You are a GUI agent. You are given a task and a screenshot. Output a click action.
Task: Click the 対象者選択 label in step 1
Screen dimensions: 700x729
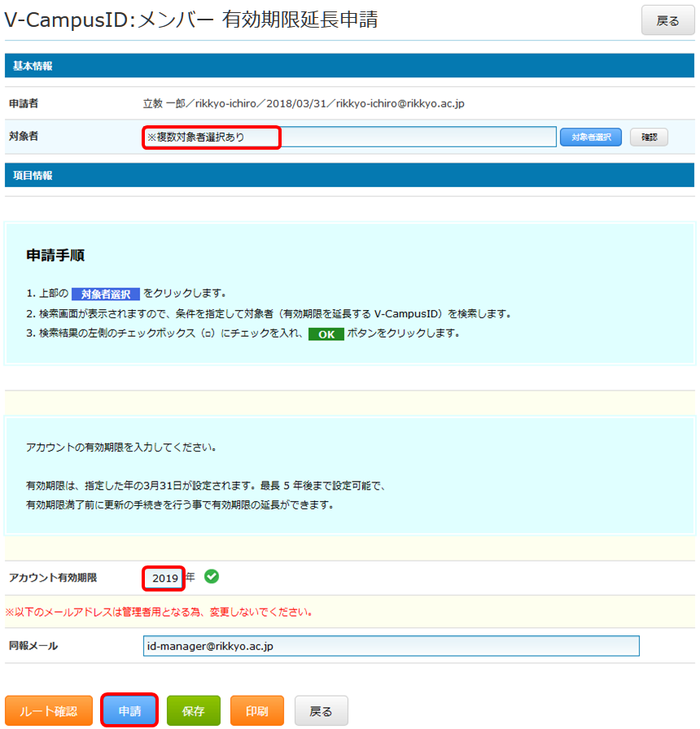106,294
